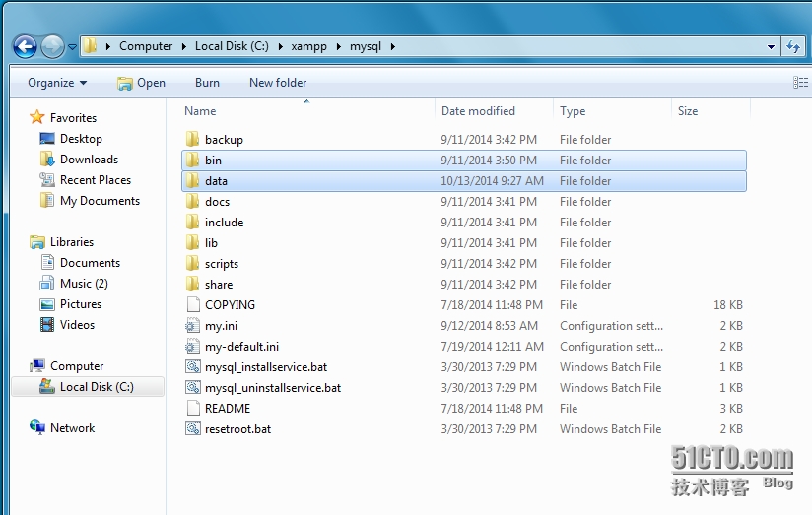Open the Music (2) library

tap(74, 284)
